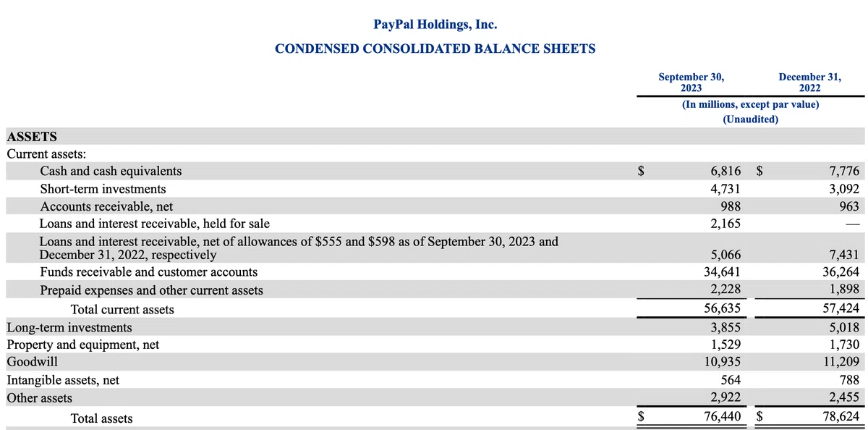Click Short-term investments value 3,092
This screenshot has height=430, width=868.
(x=844, y=189)
